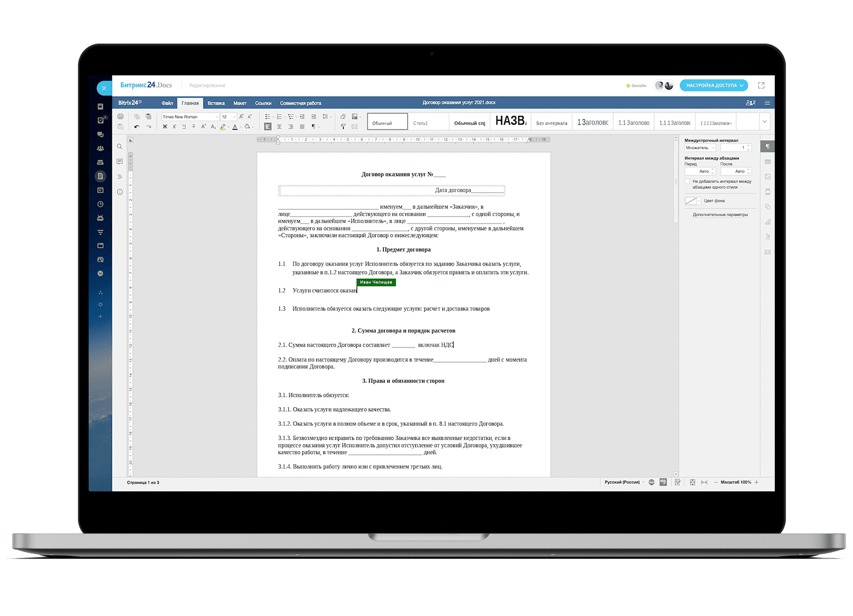Apply subscript formatting
The height and width of the screenshot is (616, 853).
(213, 127)
